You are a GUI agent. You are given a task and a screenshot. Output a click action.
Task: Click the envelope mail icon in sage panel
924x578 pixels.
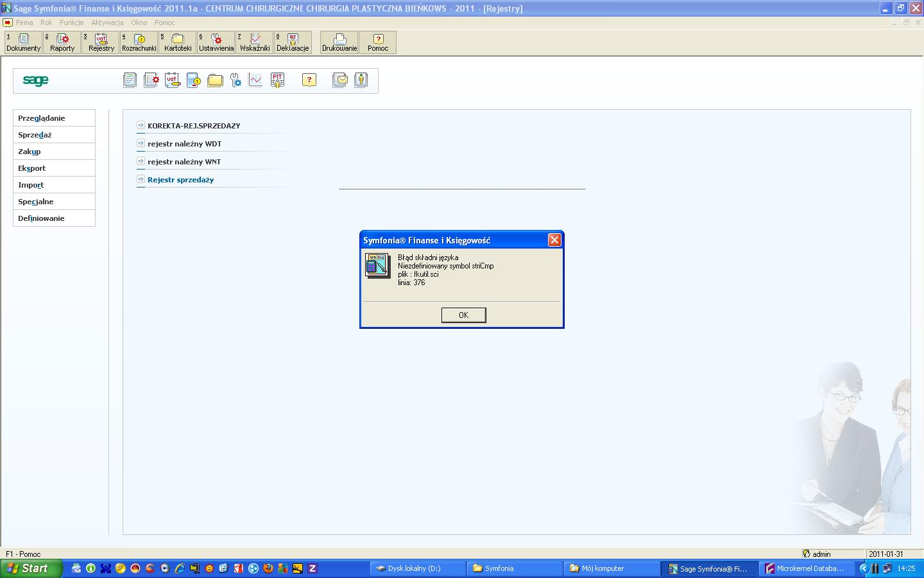(340, 80)
